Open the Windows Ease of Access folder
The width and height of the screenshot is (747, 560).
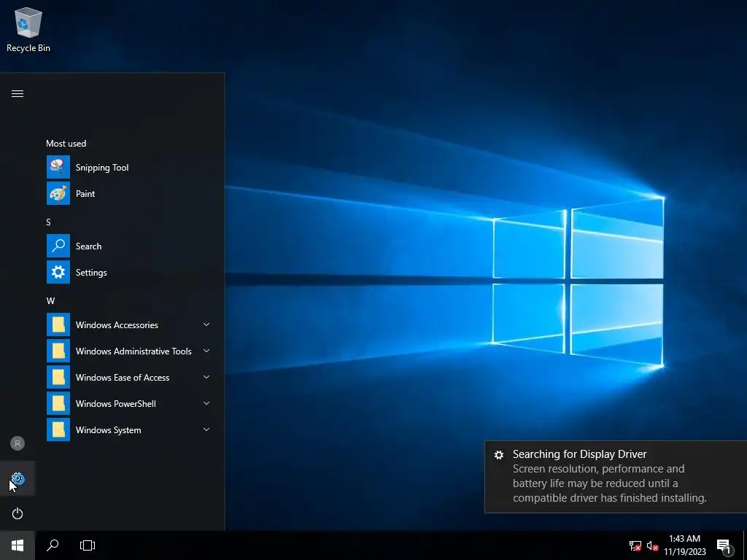[x=130, y=377]
